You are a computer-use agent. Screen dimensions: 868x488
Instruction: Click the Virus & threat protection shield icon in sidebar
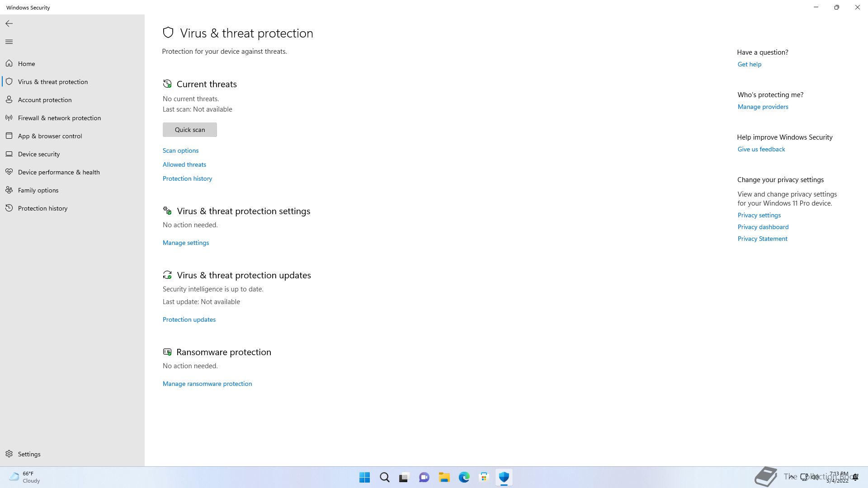(9, 82)
